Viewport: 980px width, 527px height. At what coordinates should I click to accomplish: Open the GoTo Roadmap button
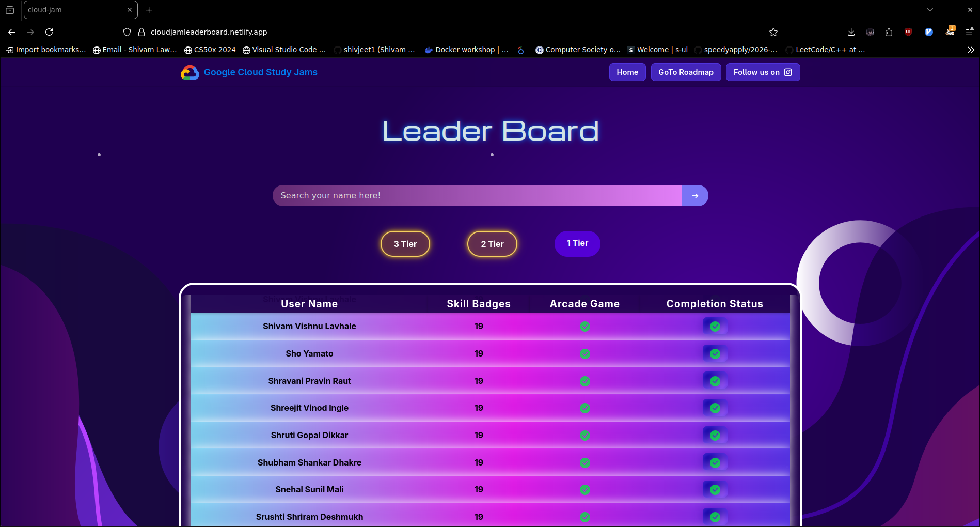tap(686, 72)
